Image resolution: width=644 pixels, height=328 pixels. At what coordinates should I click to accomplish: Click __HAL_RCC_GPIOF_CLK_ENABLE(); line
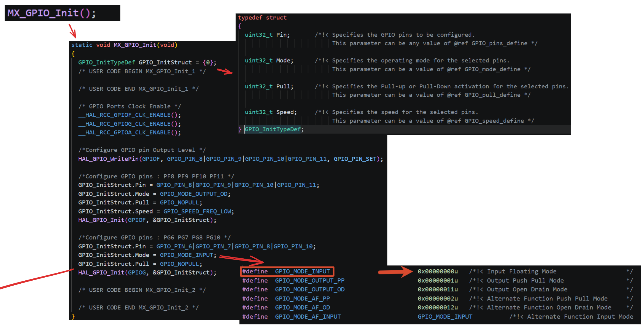tap(130, 115)
